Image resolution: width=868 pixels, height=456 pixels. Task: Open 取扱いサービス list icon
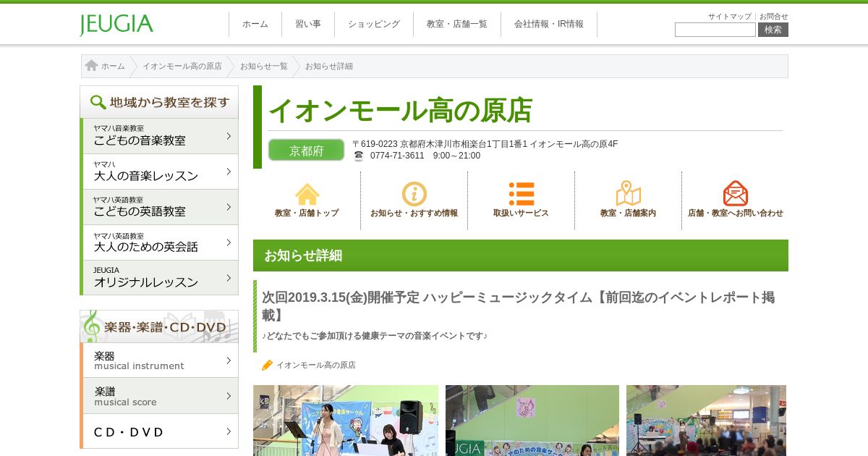522,194
